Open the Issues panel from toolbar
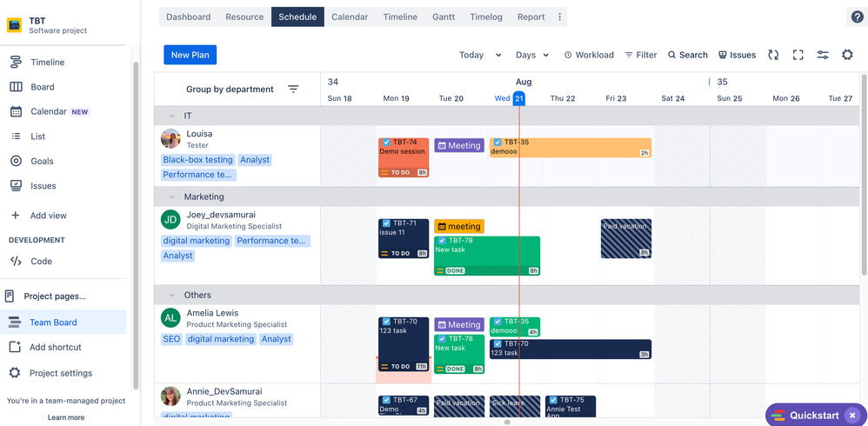This screenshot has height=426, width=868. [737, 55]
